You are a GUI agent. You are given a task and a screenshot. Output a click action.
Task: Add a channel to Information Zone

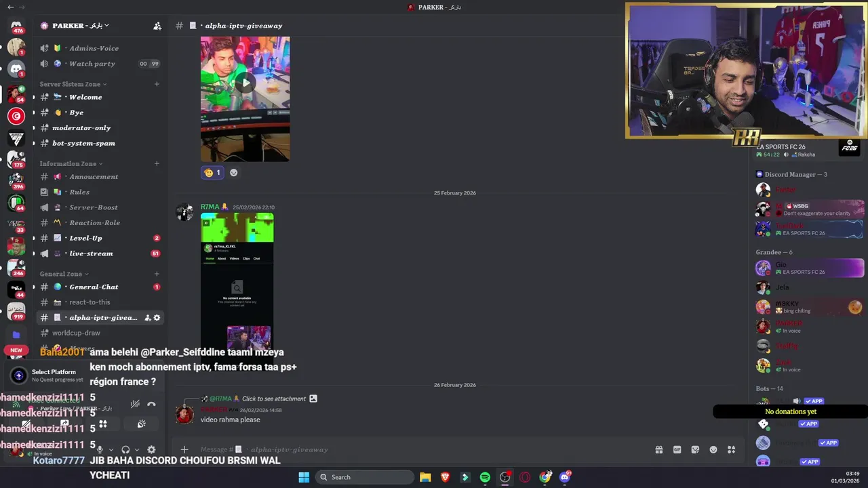(157, 163)
